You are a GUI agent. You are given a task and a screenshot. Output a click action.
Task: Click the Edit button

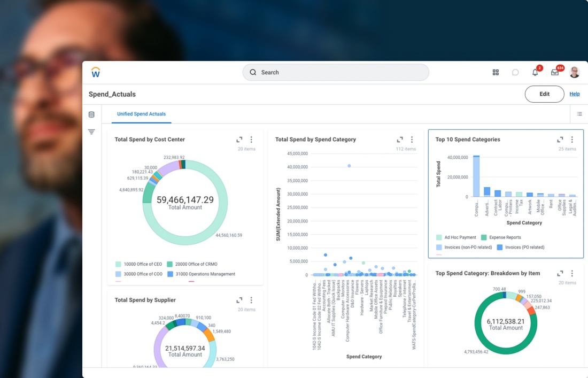(x=544, y=94)
